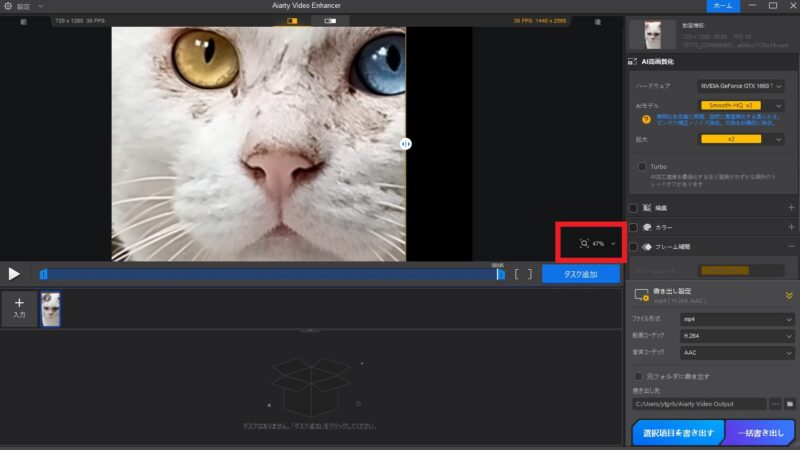The height and width of the screenshot is (450, 800).
Task: Open the ファイル形式 mp4 dropdown
Action: pyautogui.click(x=737, y=319)
